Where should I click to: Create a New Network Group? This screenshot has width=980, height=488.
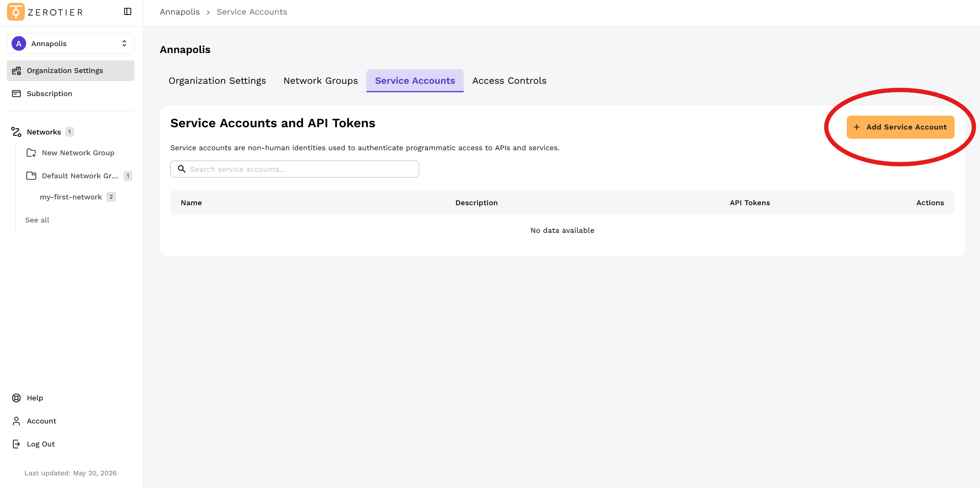(x=78, y=153)
